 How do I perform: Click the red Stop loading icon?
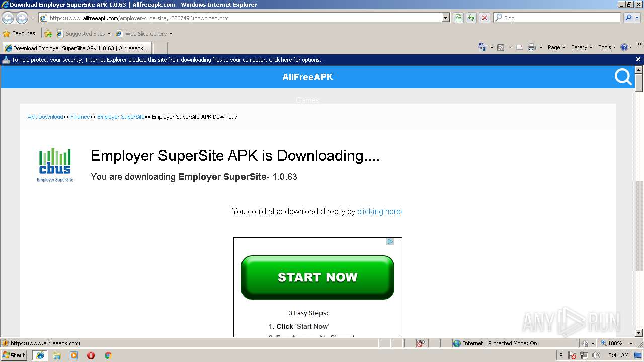pyautogui.click(x=485, y=18)
